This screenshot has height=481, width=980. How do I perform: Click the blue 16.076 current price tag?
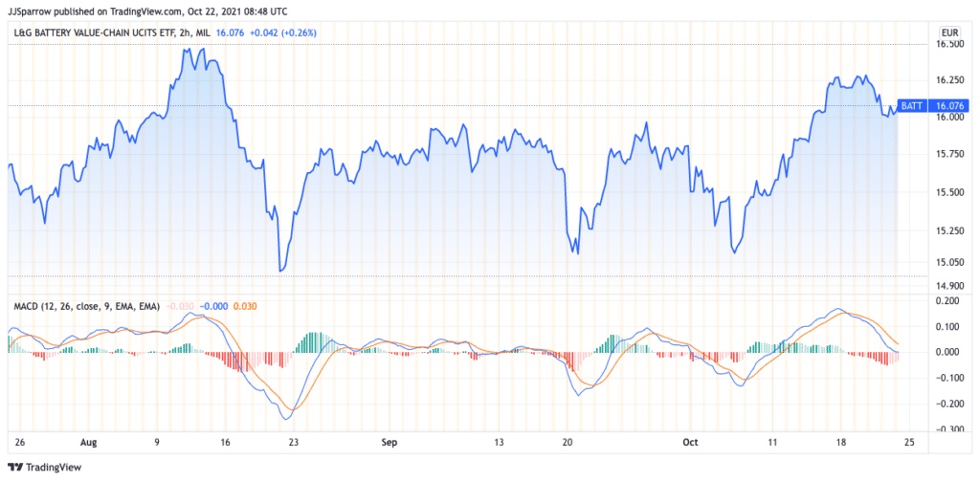pyautogui.click(x=948, y=105)
